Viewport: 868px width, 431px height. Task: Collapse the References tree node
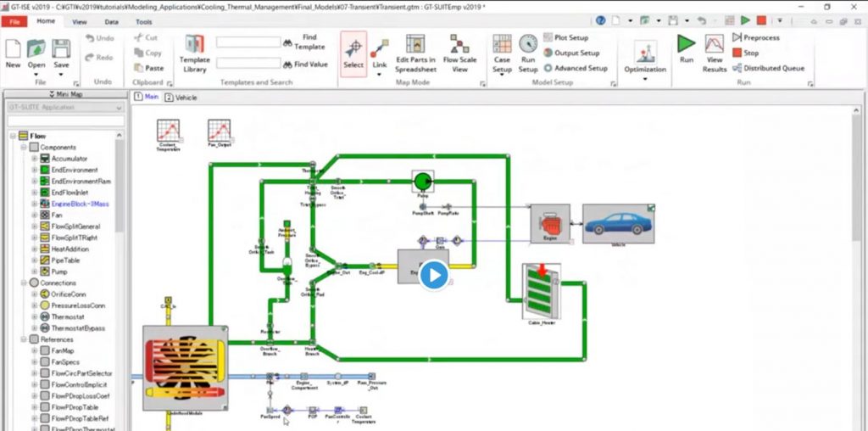24,339
